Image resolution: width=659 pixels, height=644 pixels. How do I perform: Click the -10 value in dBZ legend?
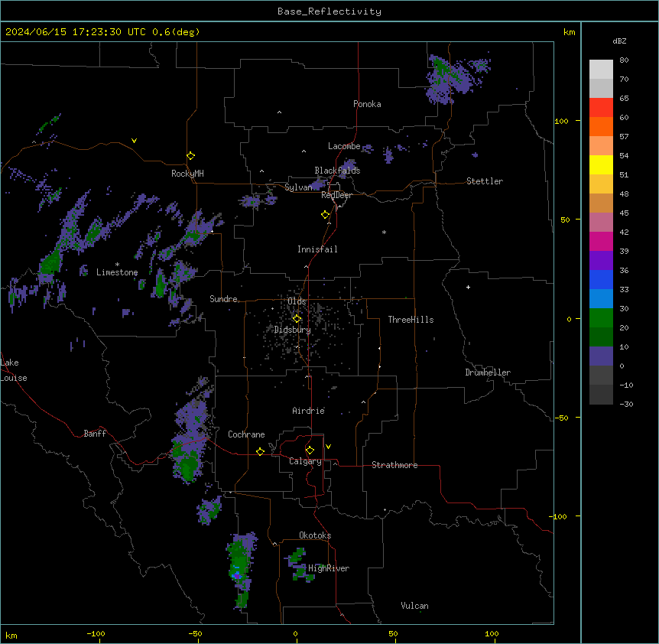[626, 385]
